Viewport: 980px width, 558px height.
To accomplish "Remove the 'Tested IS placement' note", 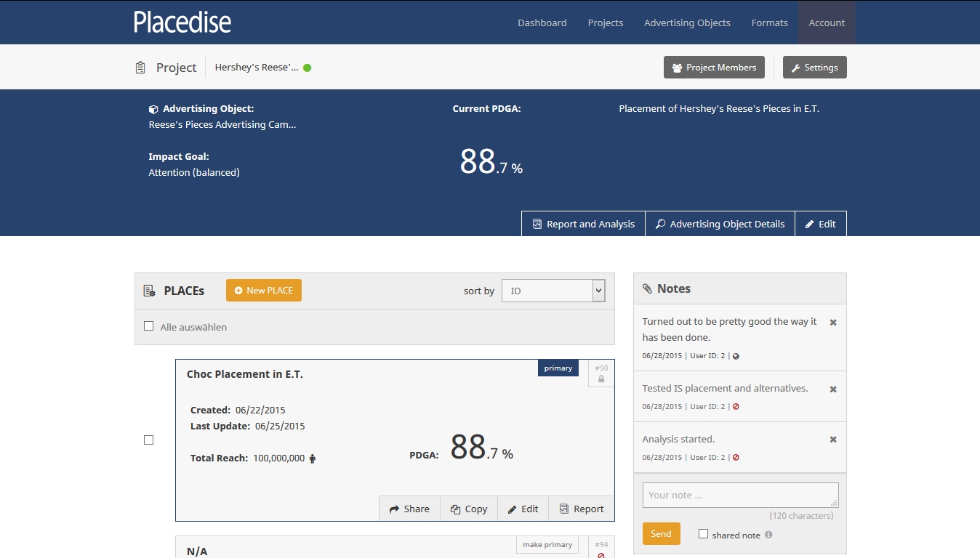I will (x=833, y=389).
